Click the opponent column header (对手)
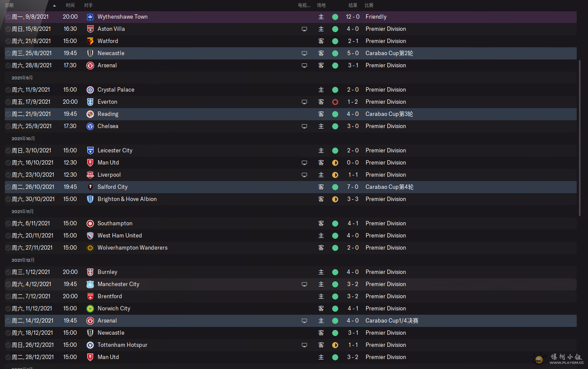 tap(88, 5)
